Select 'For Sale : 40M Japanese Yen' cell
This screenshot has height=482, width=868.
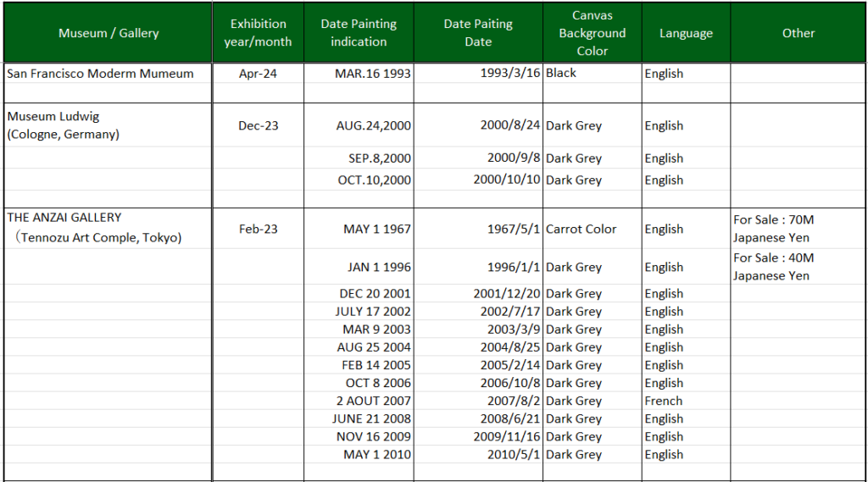click(x=798, y=267)
